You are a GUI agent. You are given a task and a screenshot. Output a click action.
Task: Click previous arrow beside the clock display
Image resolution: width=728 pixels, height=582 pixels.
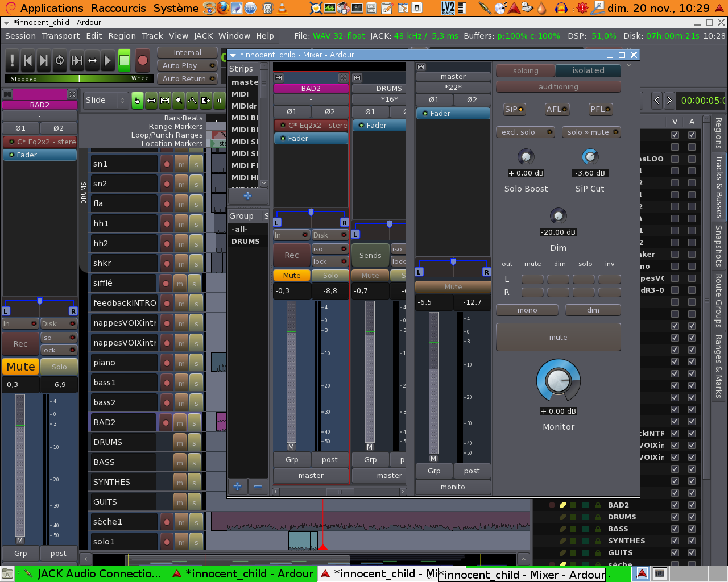[x=657, y=101]
